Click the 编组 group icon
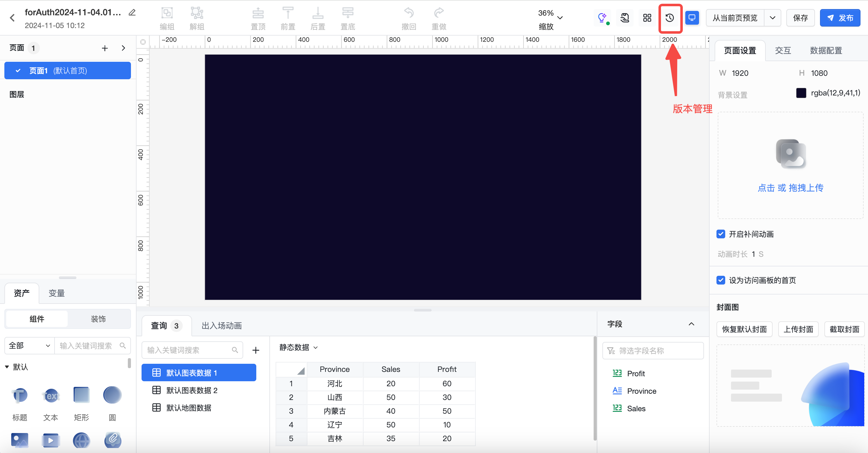Screen dimensions: 868x453 pos(167,13)
